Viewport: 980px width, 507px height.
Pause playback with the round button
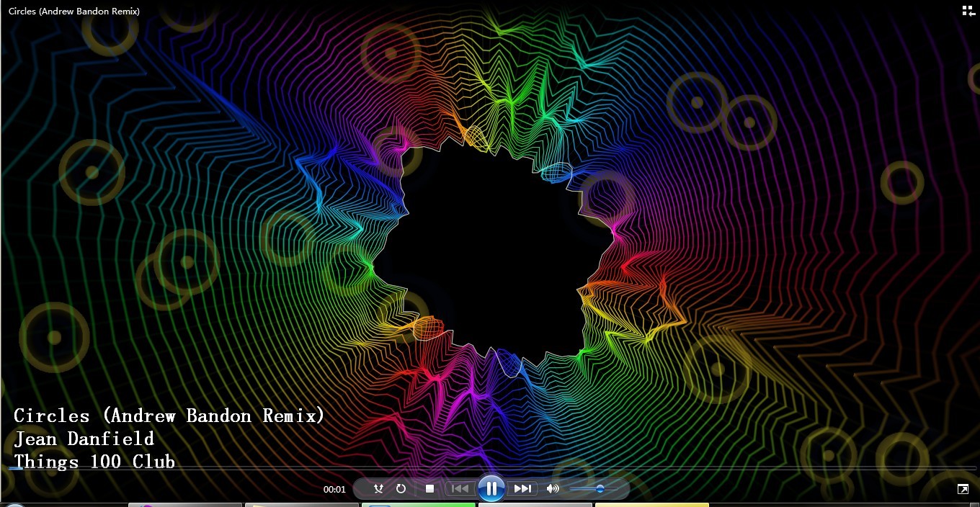[x=491, y=489]
